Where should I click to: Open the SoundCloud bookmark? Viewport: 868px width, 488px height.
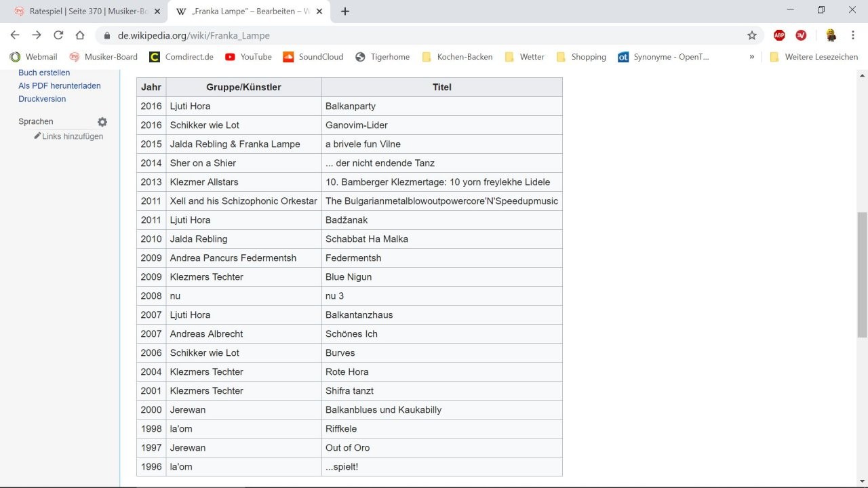click(313, 57)
